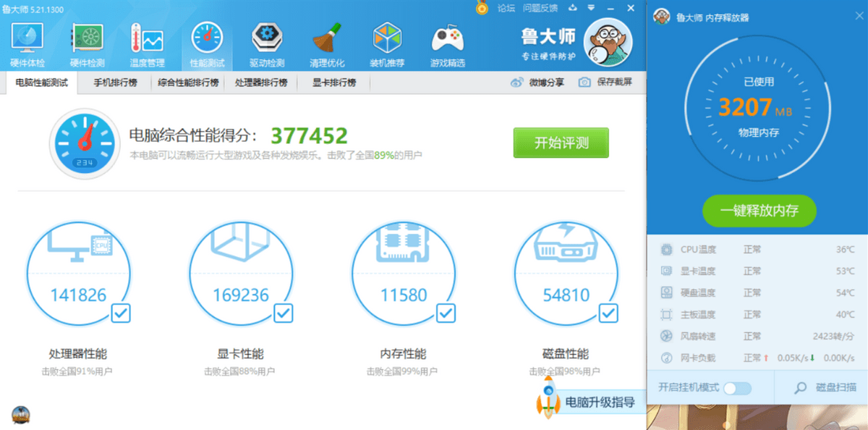
Task: Open the 硬件体检 hardware checkup icon
Action: [27, 37]
